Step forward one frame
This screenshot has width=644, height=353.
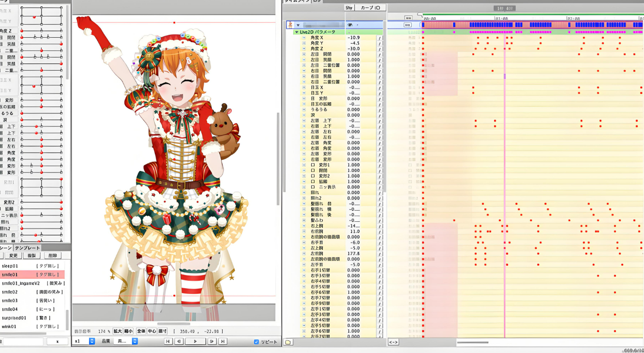click(x=211, y=341)
